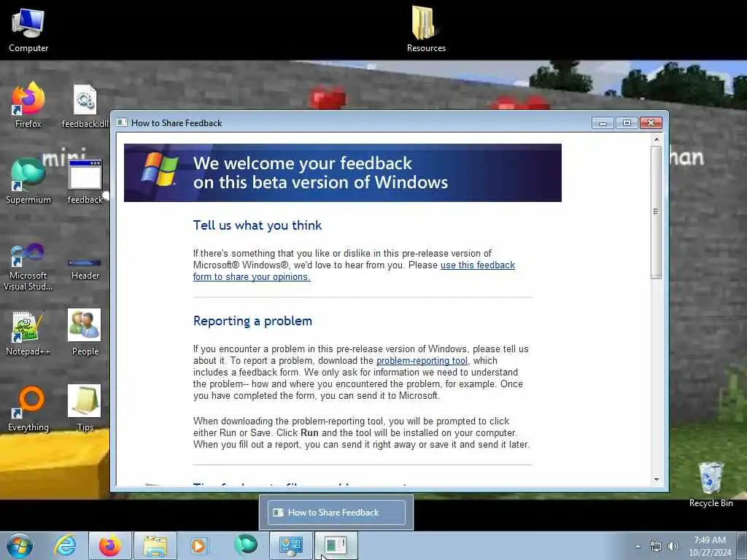Maximize the How to Share Feedback window

pyautogui.click(x=627, y=123)
